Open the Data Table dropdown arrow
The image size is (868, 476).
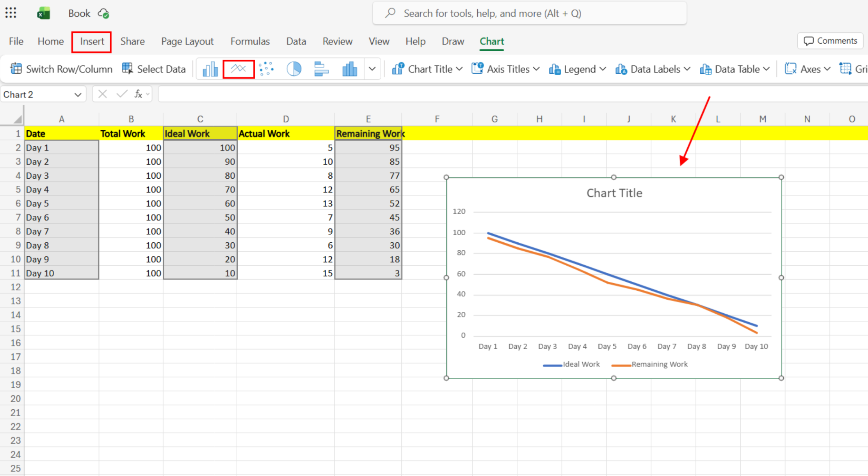pos(767,69)
